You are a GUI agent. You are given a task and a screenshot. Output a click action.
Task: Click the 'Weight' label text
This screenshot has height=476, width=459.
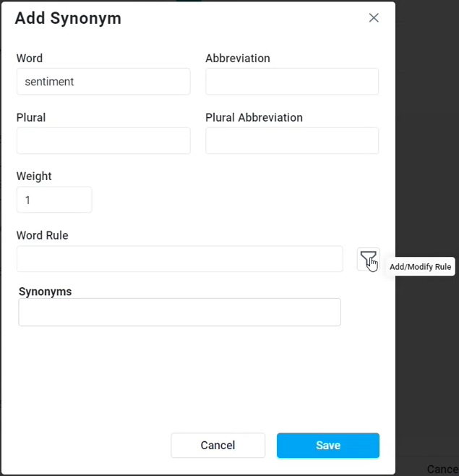click(34, 177)
